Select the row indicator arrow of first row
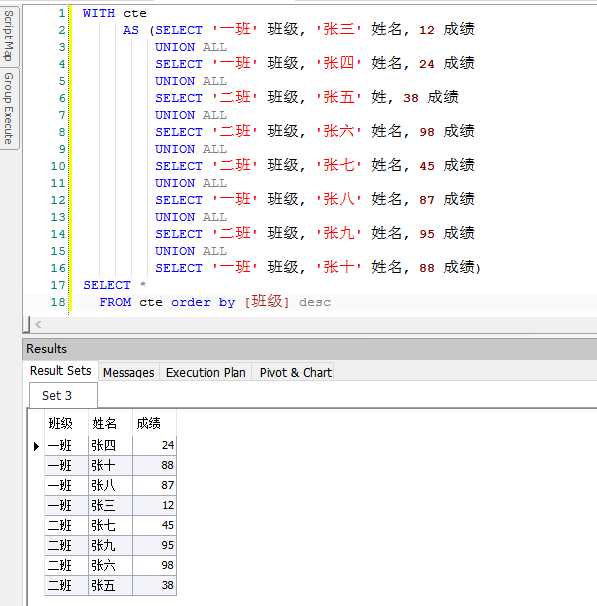Image resolution: width=597 pixels, height=606 pixels. [x=36, y=446]
